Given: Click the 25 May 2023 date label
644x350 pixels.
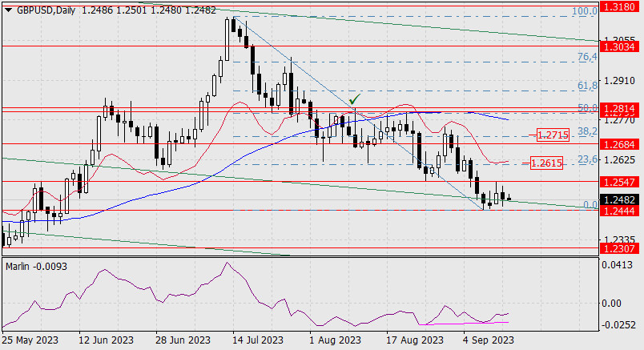Looking at the screenshot, I should coord(30,340).
